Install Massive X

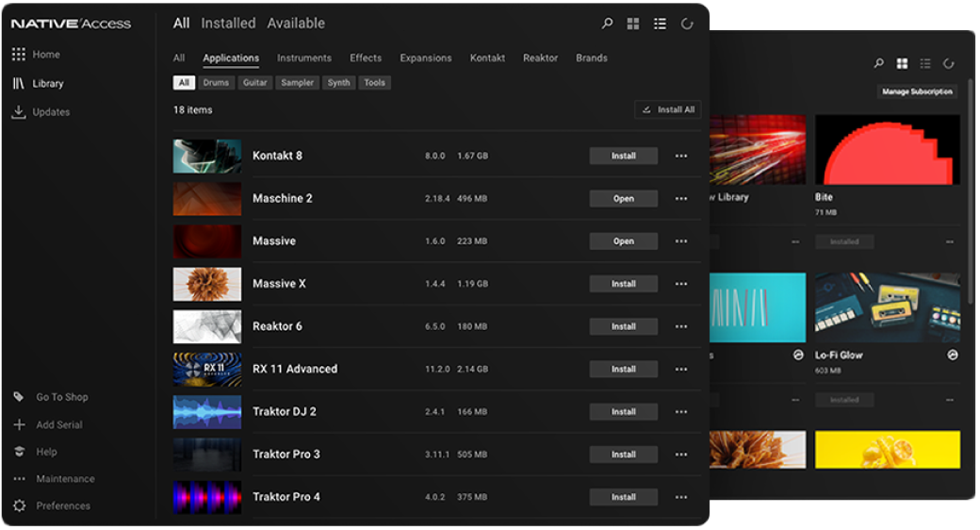(x=623, y=284)
